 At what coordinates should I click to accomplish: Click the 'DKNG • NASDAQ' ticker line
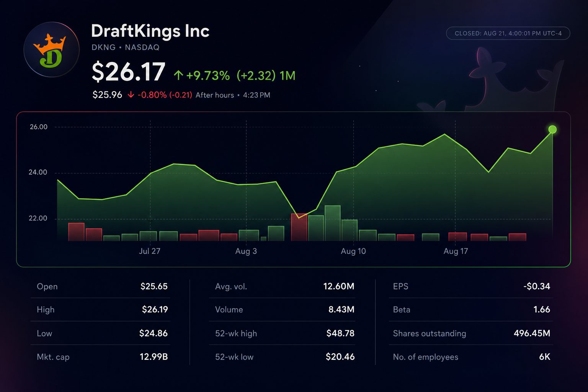(x=126, y=47)
